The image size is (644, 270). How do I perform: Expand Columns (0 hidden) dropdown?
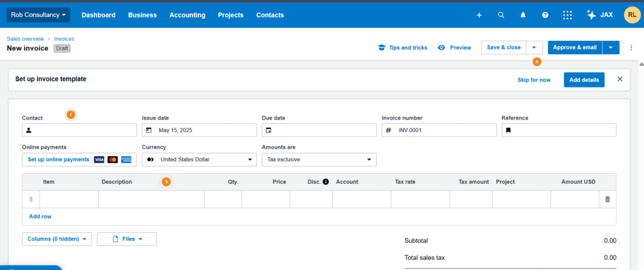tap(57, 239)
